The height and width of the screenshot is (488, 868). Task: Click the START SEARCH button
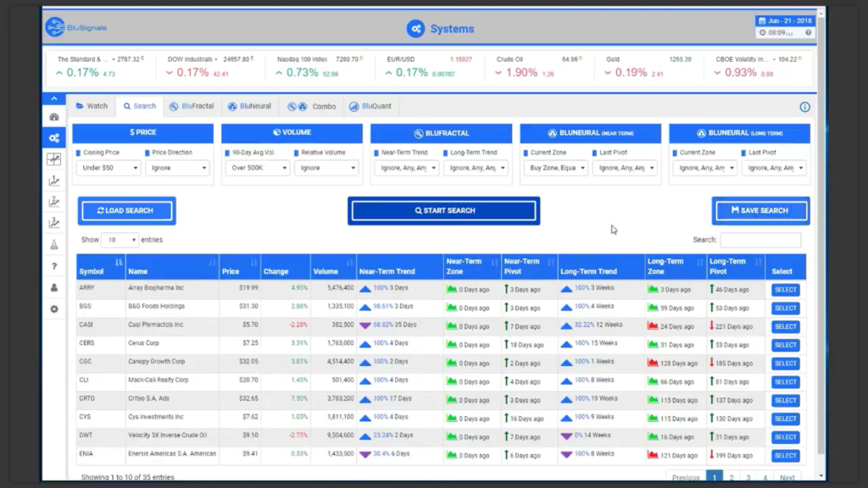coord(443,211)
